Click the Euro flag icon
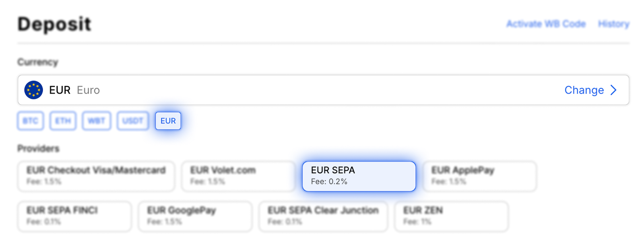Viewport: 644px width, 244px height. point(33,90)
